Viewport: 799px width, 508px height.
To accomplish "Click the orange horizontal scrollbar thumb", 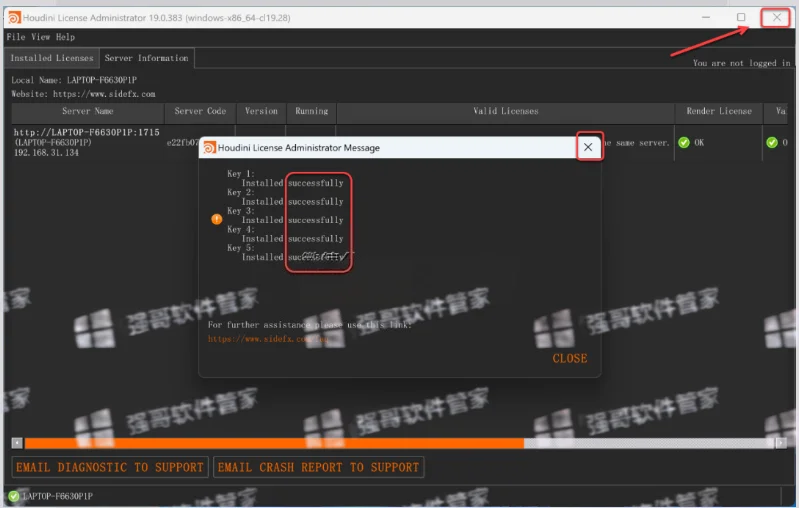I will (274, 443).
